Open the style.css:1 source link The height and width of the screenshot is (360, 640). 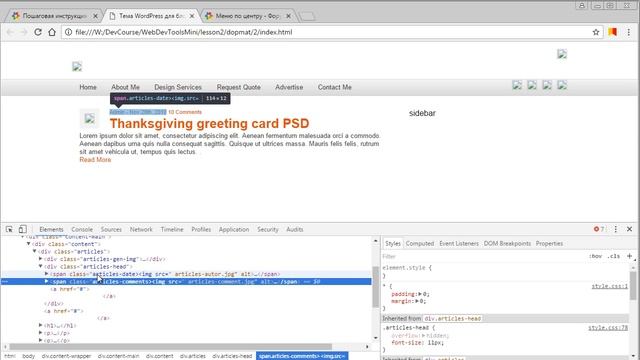(x=609, y=286)
